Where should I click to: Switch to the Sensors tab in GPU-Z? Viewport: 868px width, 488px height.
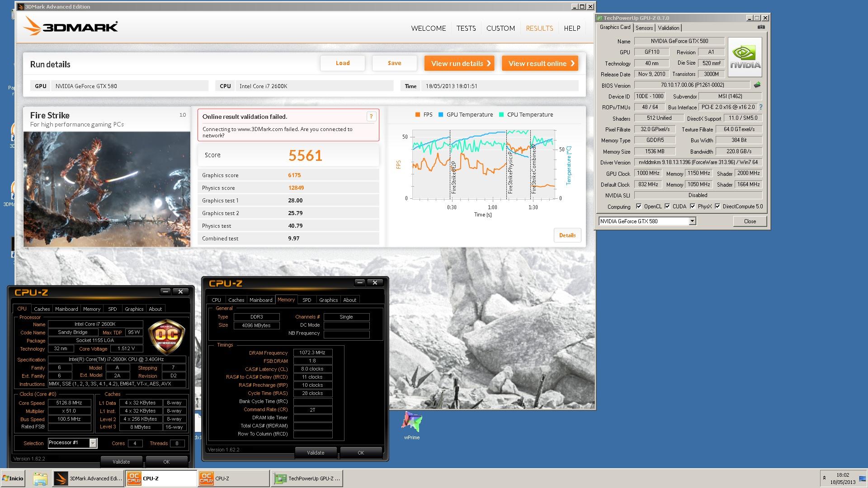point(644,28)
